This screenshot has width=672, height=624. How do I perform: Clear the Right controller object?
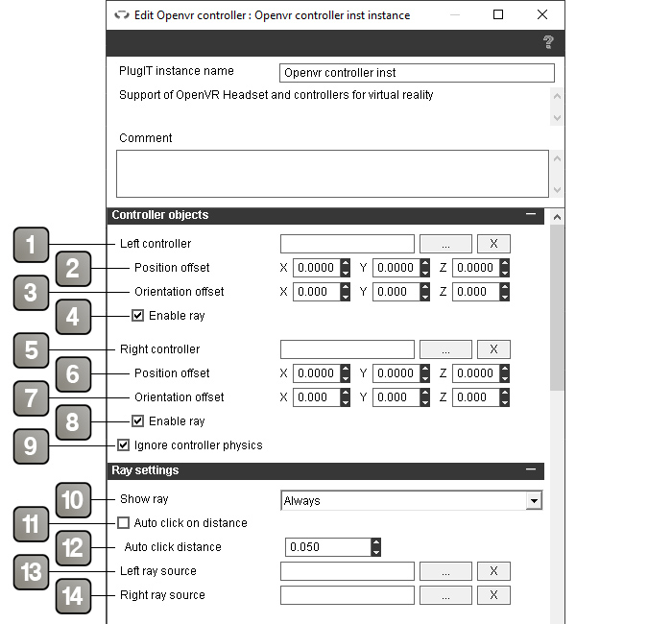coord(493,349)
